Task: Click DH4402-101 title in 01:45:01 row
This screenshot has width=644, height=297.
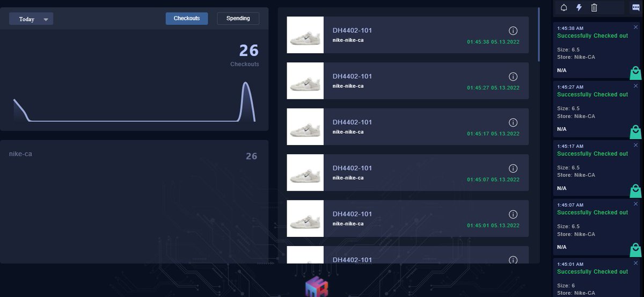Action: coord(352,214)
